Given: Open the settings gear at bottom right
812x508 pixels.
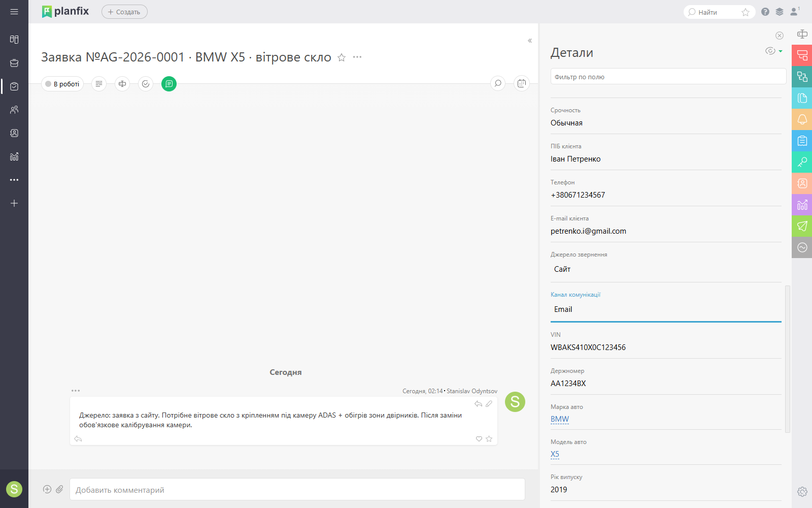Looking at the screenshot, I should click(802, 492).
